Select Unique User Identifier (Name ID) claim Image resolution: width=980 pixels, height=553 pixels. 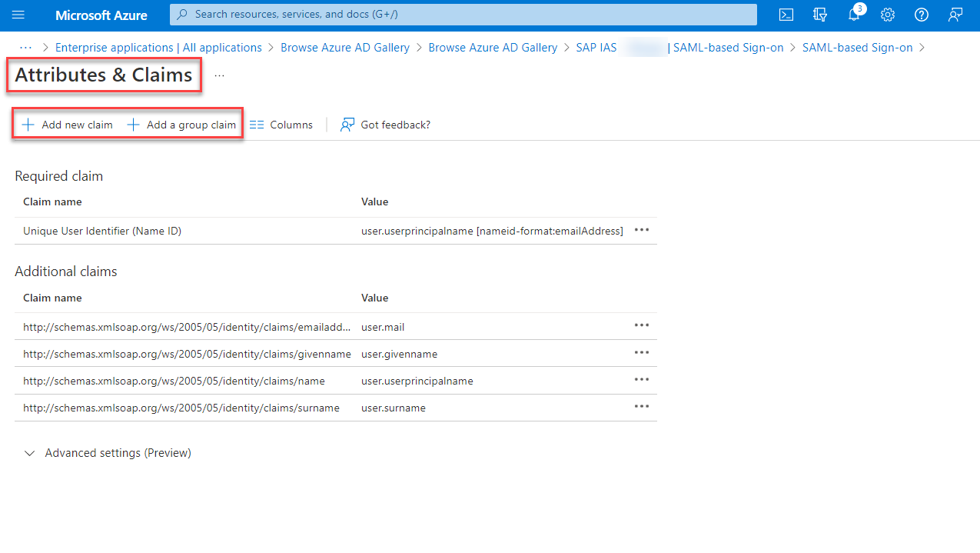[102, 231]
